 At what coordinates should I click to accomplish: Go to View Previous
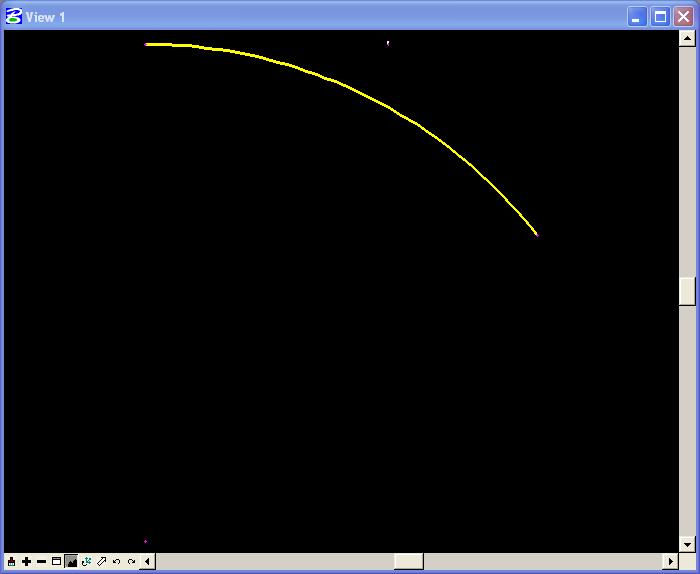click(117, 562)
